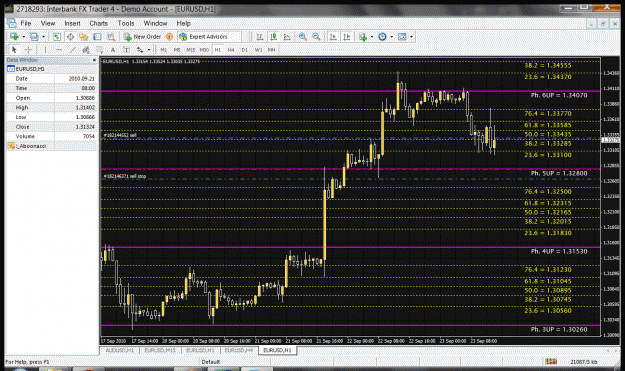Switch to the EURUSD,H4 chart tab
The height and width of the screenshot is (371, 625).
click(x=239, y=350)
